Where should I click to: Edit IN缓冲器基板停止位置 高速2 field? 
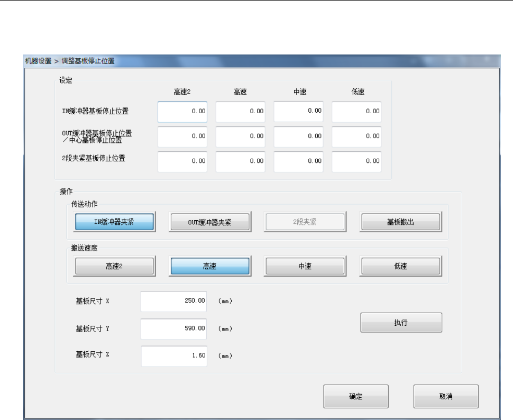(182, 112)
